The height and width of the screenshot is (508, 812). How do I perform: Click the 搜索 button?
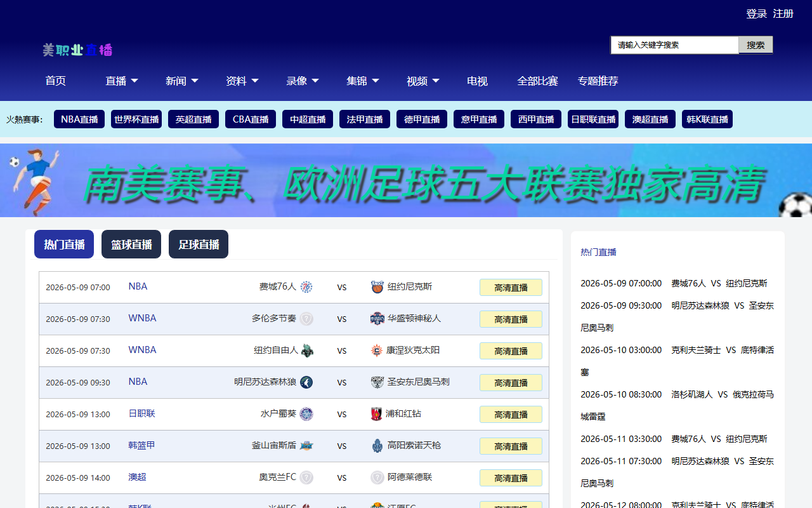[x=756, y=45]
